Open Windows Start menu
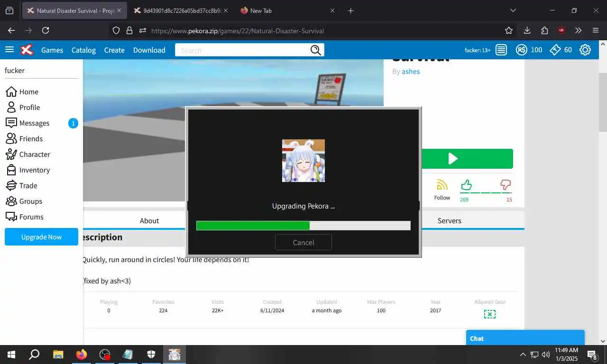Image resolution: width=607 pixels, height=364 pixels. coord(11,354)
